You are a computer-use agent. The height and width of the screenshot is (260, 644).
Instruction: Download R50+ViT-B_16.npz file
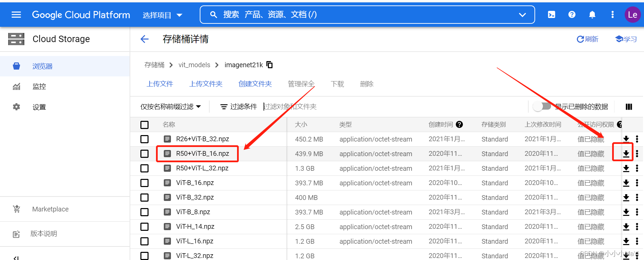[626, 154]
